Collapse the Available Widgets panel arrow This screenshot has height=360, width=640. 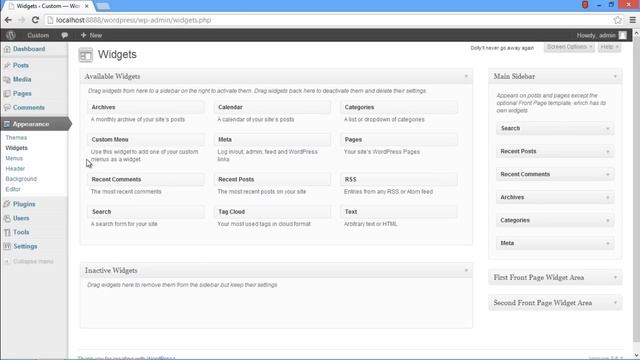point(466,76)
